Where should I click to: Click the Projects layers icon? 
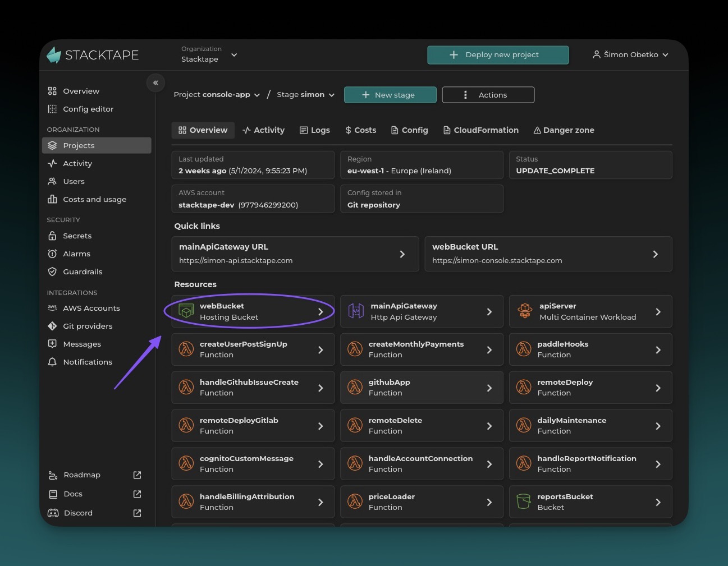tap(52, 145)
